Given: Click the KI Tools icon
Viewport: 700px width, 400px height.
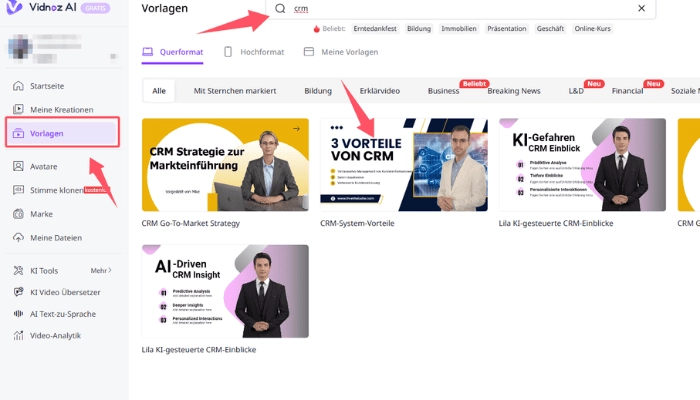Looking at the screenshot, I should tap(18, 271).
